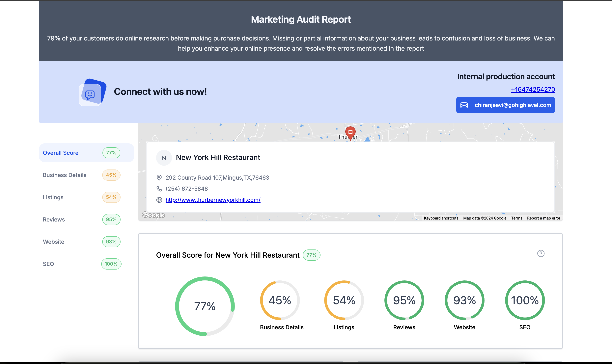Click the N avatar circle
The height and width of the screenshot is (364, 612).
pos(164,158)
